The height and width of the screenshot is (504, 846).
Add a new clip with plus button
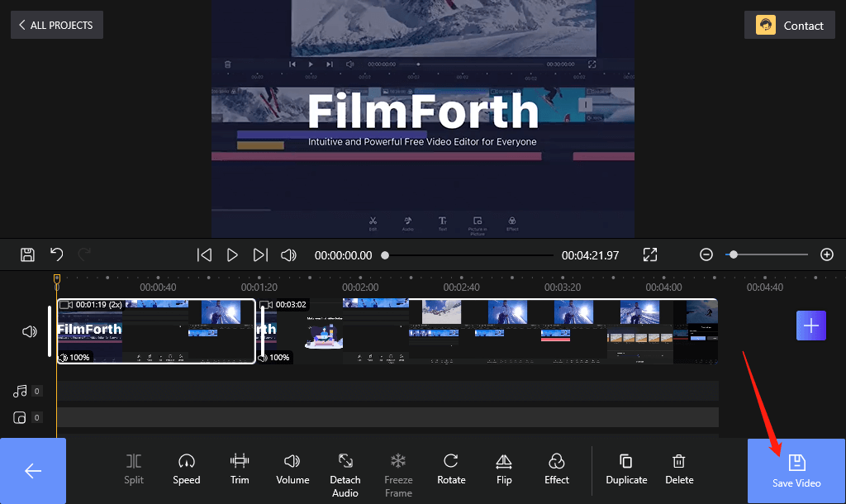tap(811, 326)
